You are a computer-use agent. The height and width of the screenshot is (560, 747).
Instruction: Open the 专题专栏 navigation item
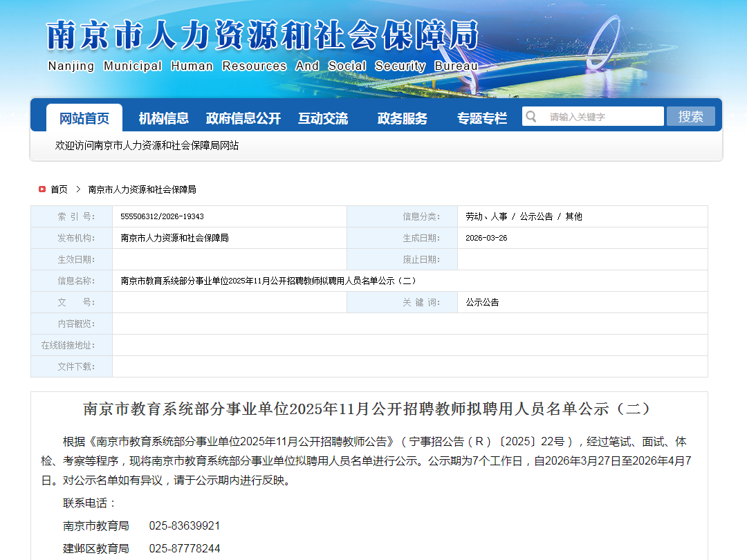[x=481, y=118]
